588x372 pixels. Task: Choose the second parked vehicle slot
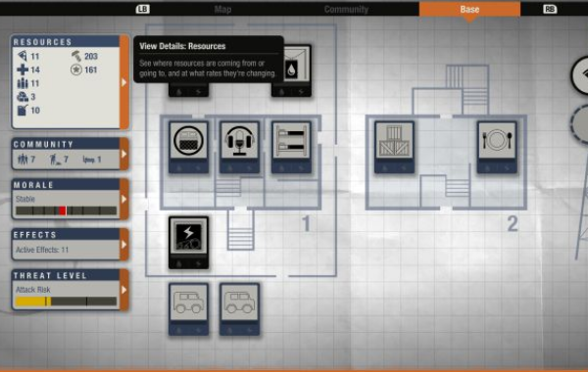pos(240,309)
